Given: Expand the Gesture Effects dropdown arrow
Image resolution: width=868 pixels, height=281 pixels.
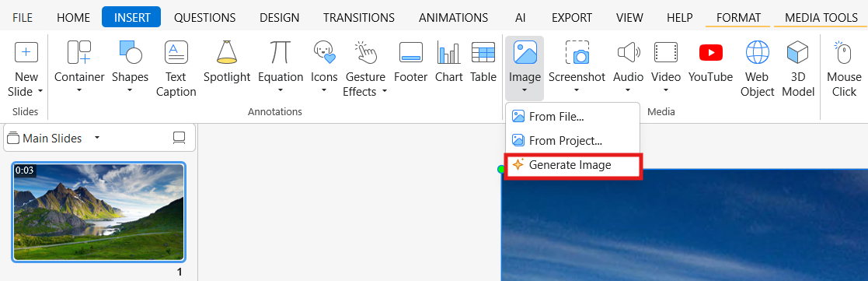Looking at the screenshot, I should click(384, 91).
